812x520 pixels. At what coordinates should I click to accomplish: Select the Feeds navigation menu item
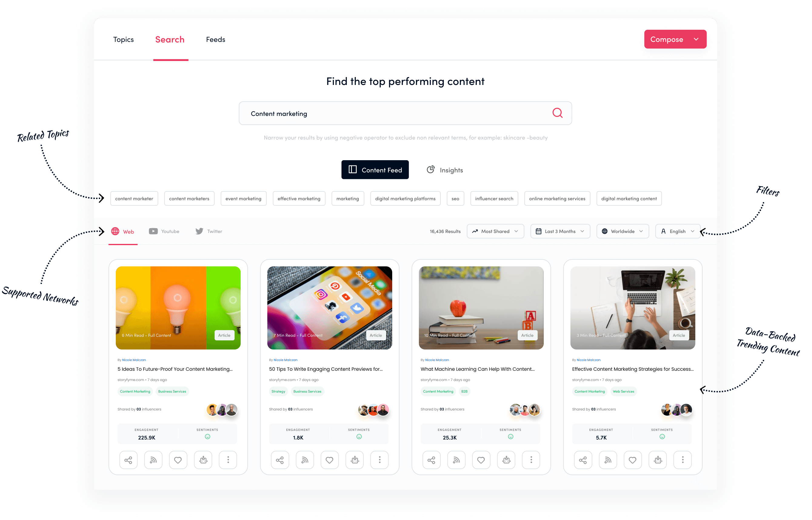point(216,39)
